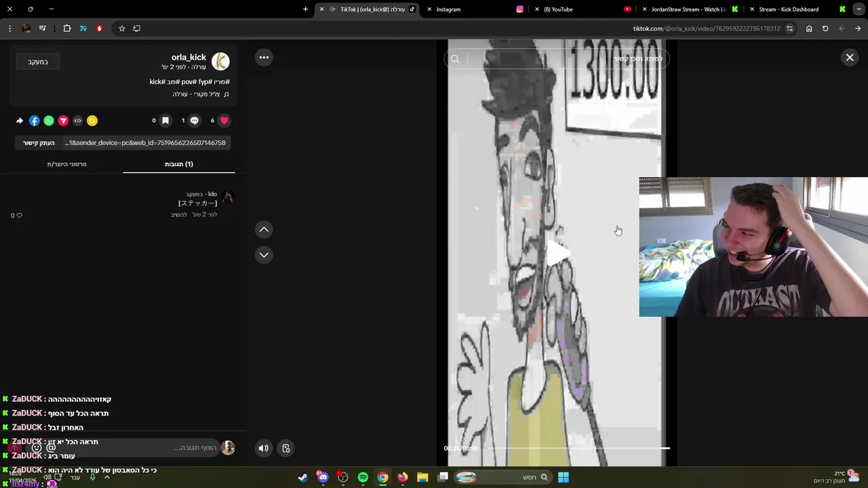868x488 pixels.
Task: Switch to JordanStraw Stream tab
Action: point(688,9)
